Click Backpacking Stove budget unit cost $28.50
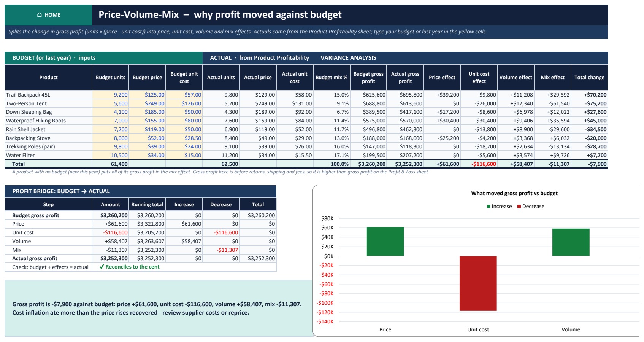This screenshot has width=644, height=342. 184,138
